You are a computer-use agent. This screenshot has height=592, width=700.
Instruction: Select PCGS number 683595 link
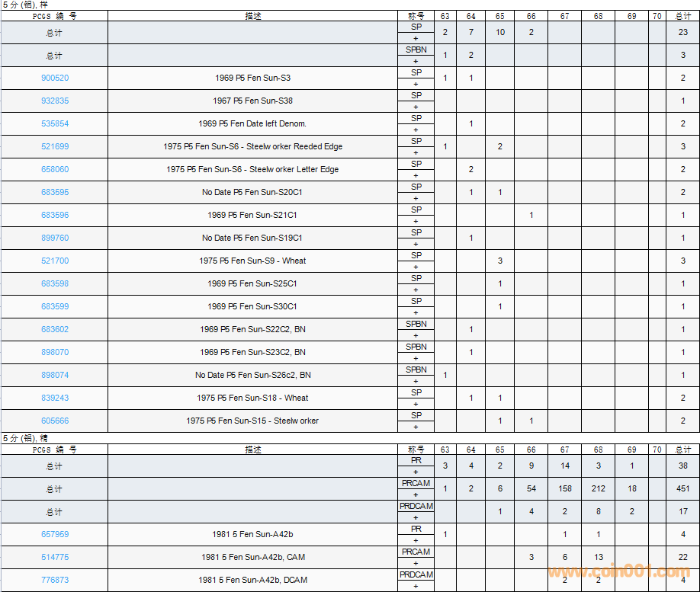pyautogui.click(x=55, y=192)
